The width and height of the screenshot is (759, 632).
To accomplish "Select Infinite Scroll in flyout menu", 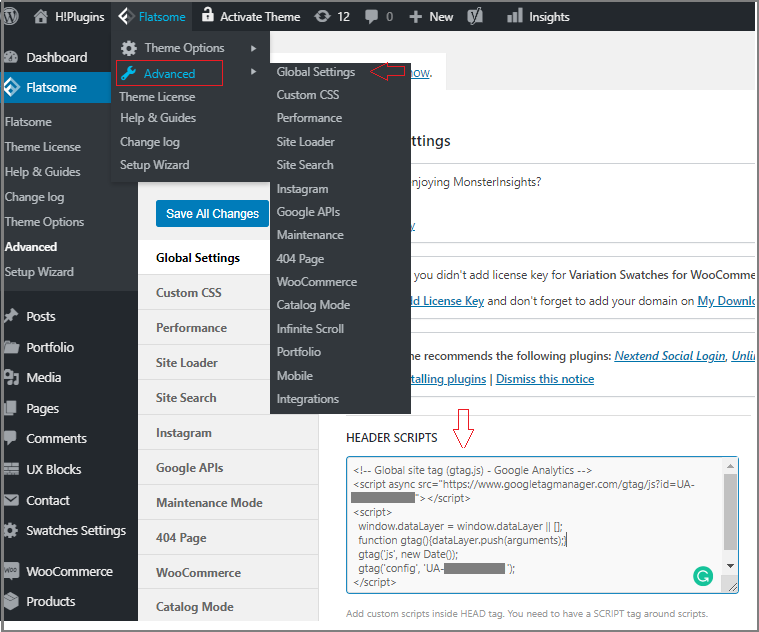I will tap(310, 329).
